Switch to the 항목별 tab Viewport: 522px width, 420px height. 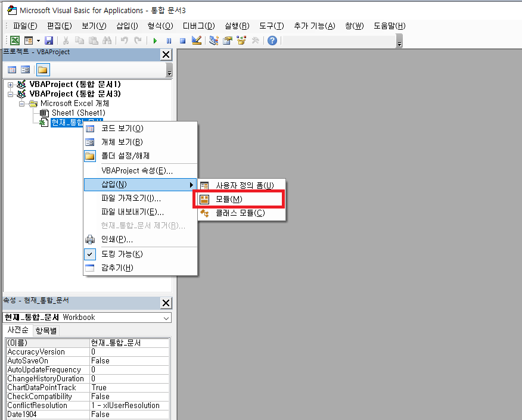(46, 331)
